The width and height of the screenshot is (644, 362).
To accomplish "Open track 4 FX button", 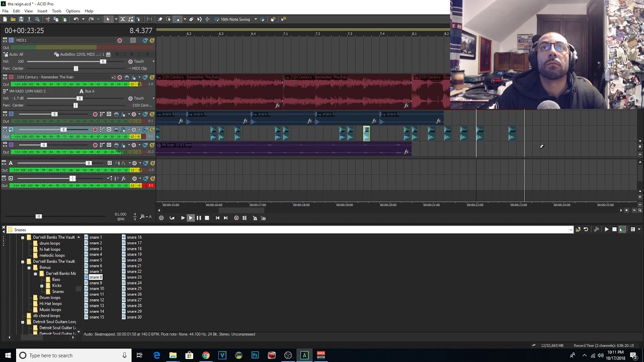I will pos(124,130).
